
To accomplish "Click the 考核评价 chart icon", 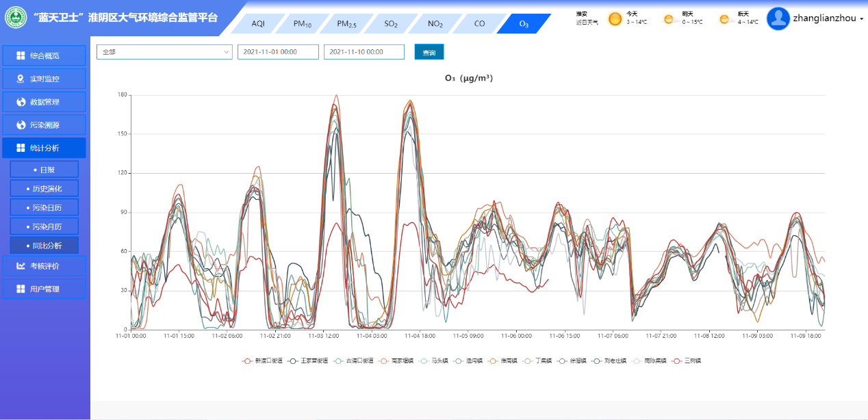I will tap(21, 265).
